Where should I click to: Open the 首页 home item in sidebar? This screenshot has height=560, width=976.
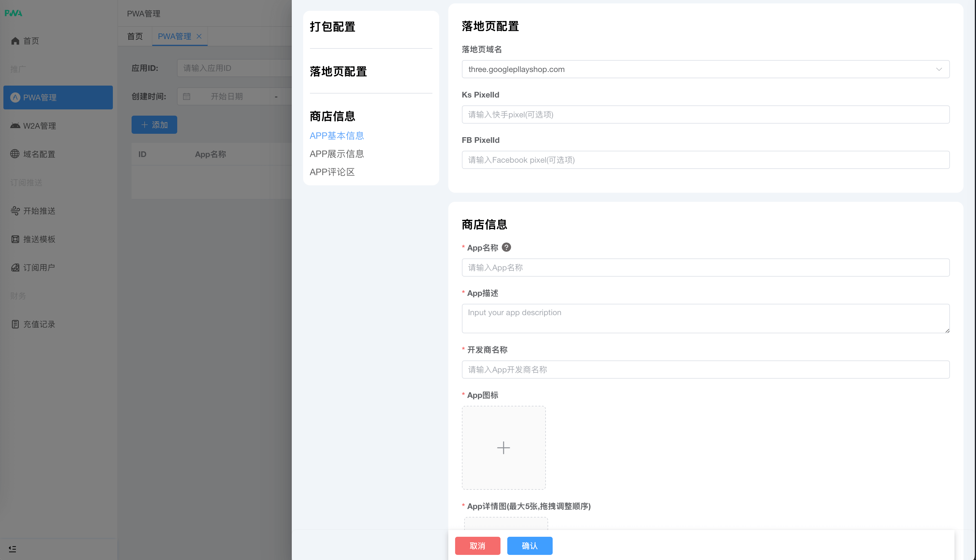point(31,40)
